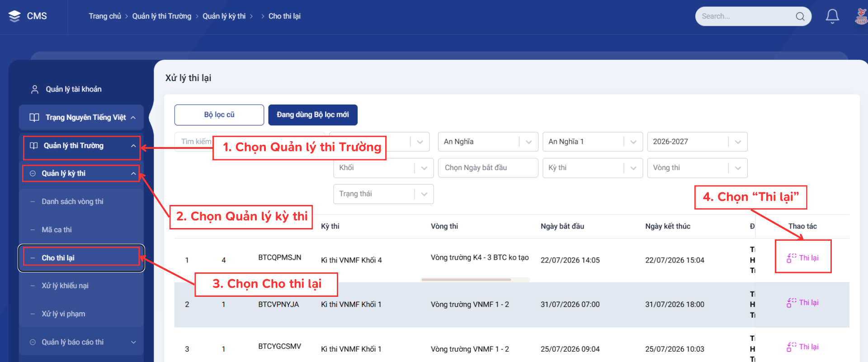Click Vòng trường K4 - 3 BTC ko tạo
Viewport: 868px width, 362px height.
pos(480,257)
